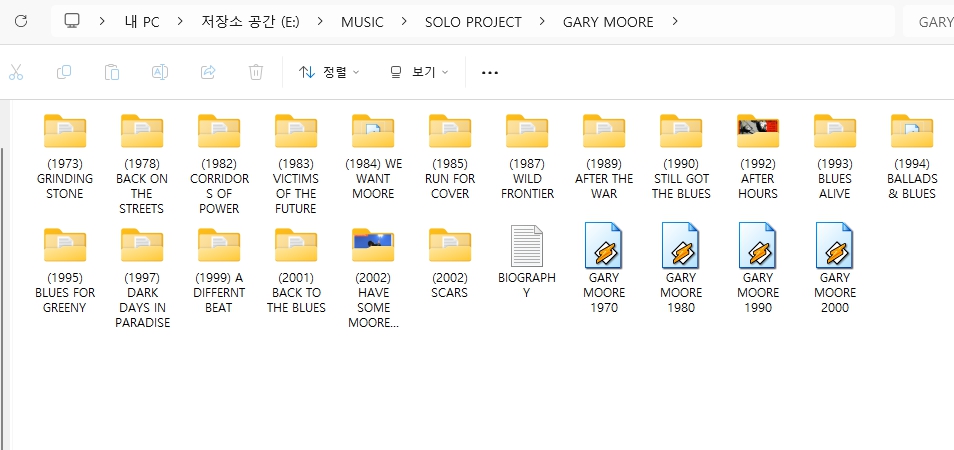Select the GARY MOORE 1980 playlist file
This screenshot has width=954, height=450.
point(681,268)
